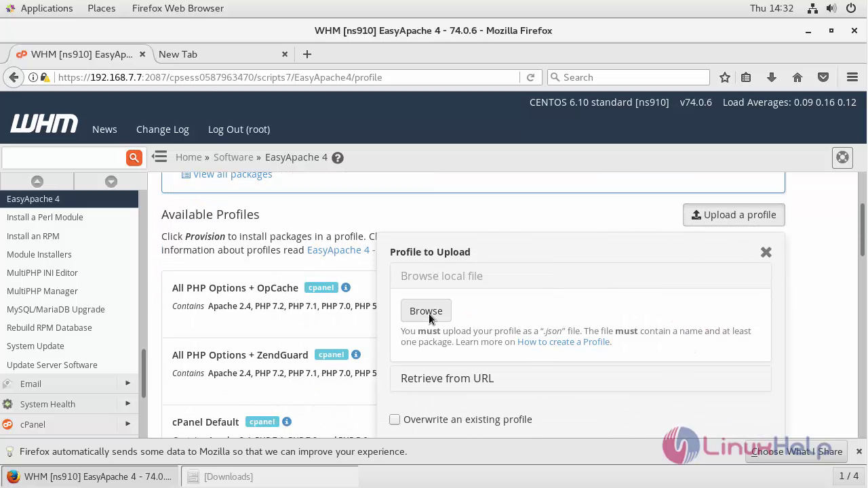Expand the System Health sidebar section

69,404
